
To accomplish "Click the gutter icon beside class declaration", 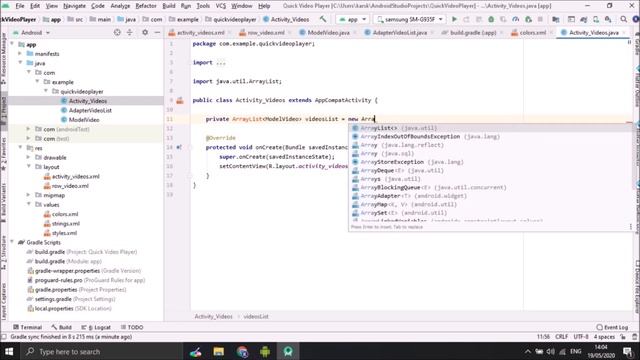I will (180, 100).
